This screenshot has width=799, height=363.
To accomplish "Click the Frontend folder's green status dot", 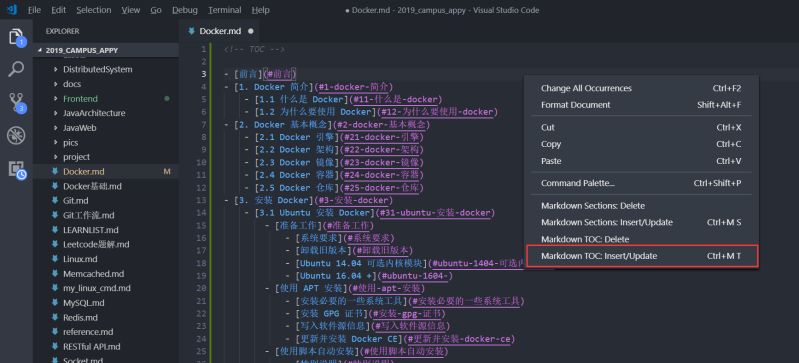I will coord(167,99).
